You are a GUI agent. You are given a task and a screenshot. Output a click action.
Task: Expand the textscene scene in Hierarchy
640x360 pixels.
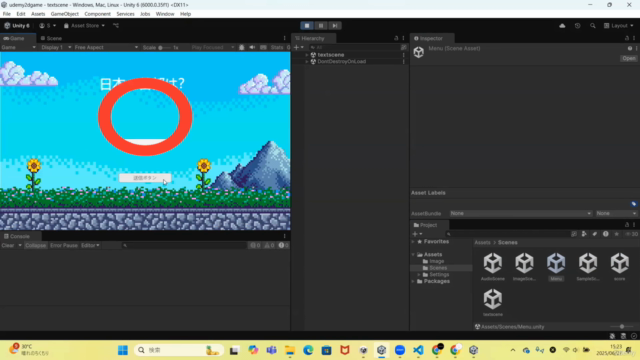[x=307, y=55]
